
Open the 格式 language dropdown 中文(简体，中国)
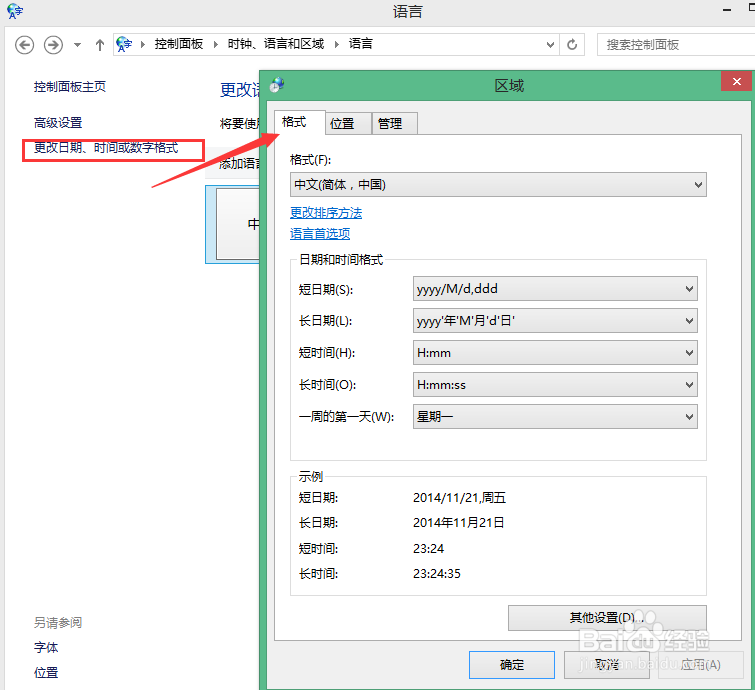tap(498, 185)
